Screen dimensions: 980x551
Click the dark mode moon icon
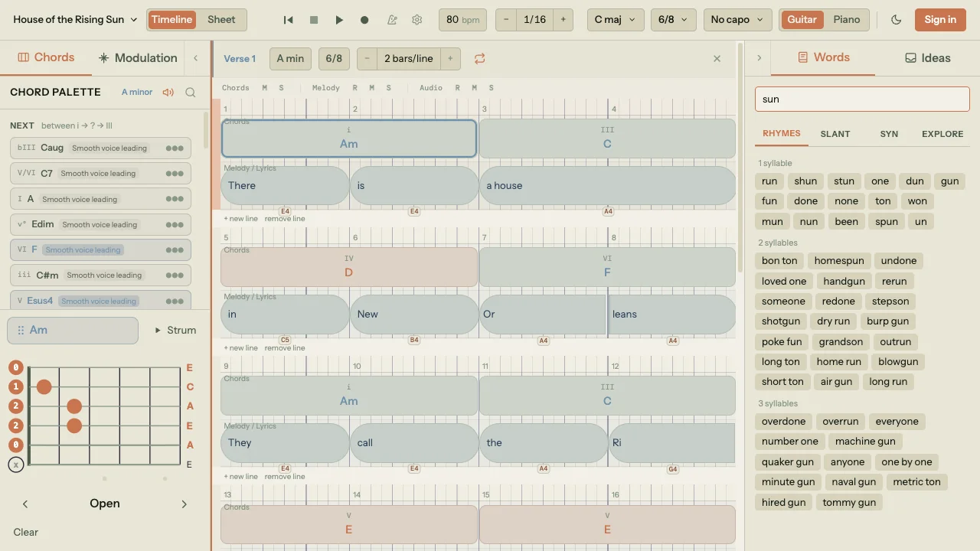896,20
